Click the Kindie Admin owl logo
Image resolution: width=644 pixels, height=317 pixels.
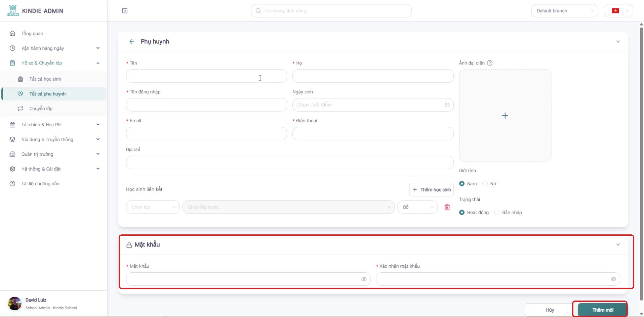point(13,11)
